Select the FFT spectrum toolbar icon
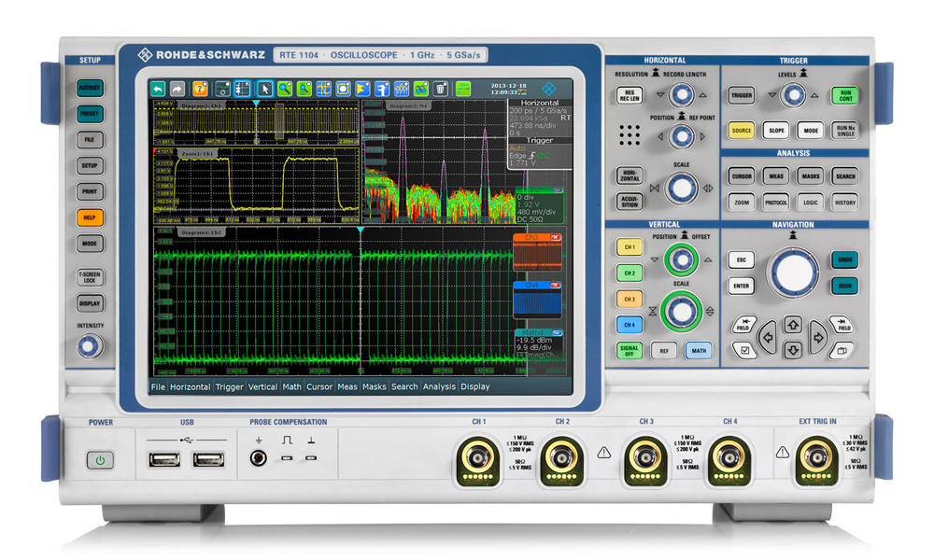The image size is (934, 560). (402, 90)
